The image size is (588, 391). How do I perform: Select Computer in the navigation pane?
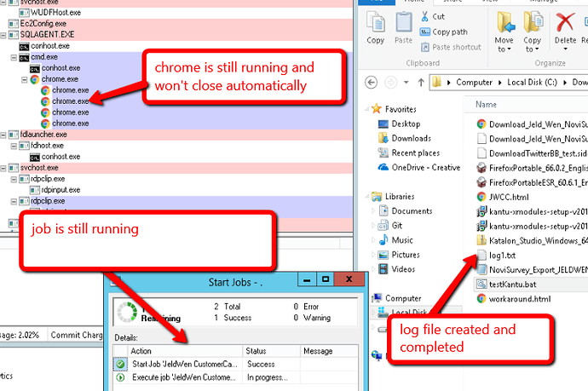click(x=403, y=298)
